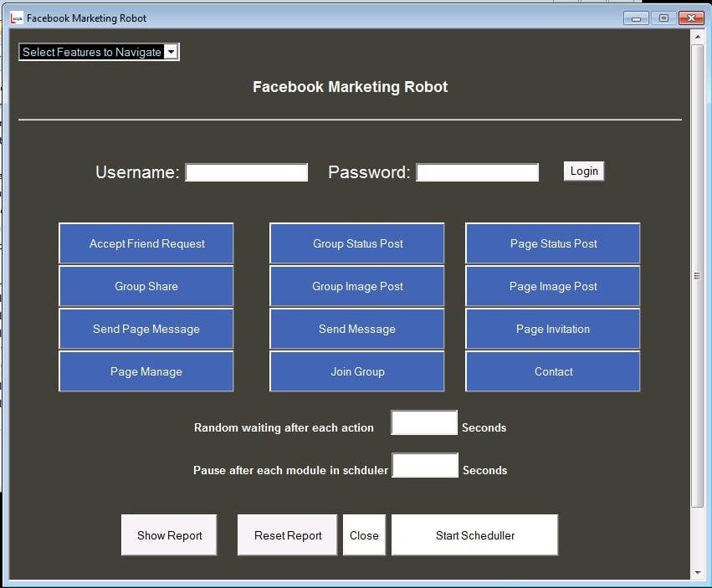Open the Send Message feature
This screenshot has width=712, height=588.
356,329
